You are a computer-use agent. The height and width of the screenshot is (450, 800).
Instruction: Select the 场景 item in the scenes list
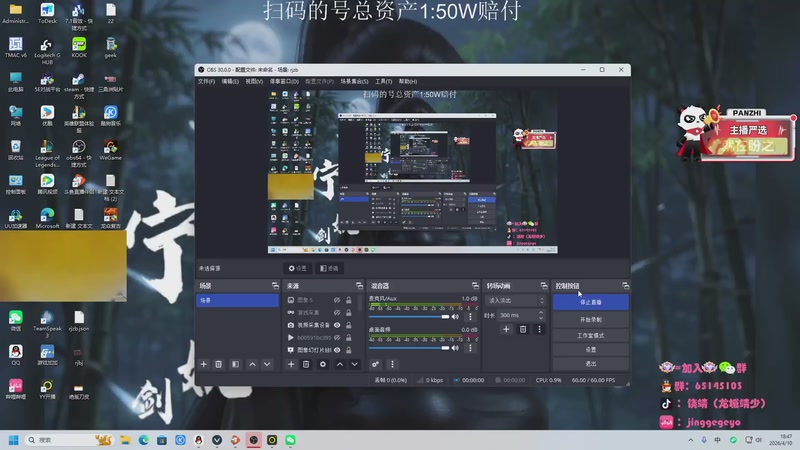pos(237,301)
